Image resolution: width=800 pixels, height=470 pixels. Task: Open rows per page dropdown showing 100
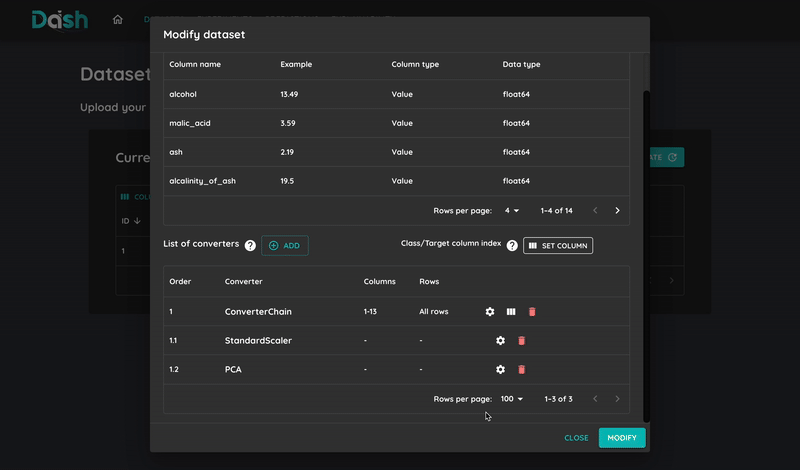512,399
